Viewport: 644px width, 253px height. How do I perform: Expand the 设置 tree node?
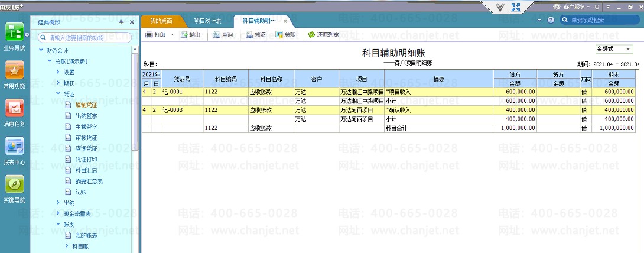click(x=58, y=72)
